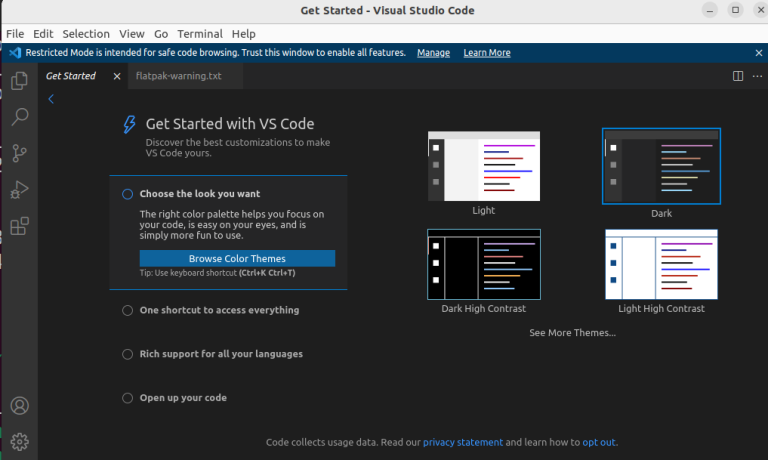Mark 'Rich support for all your languages' circle

pos(127,354)
